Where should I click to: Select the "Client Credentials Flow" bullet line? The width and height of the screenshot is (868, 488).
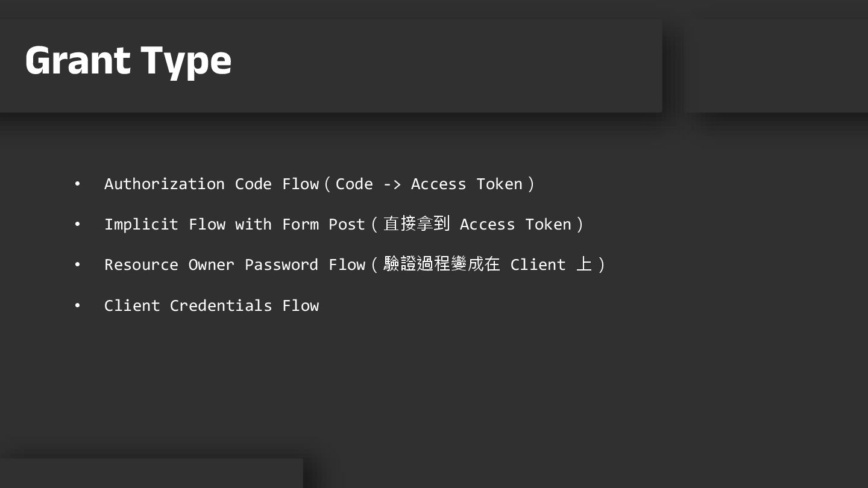coord(211,305)
